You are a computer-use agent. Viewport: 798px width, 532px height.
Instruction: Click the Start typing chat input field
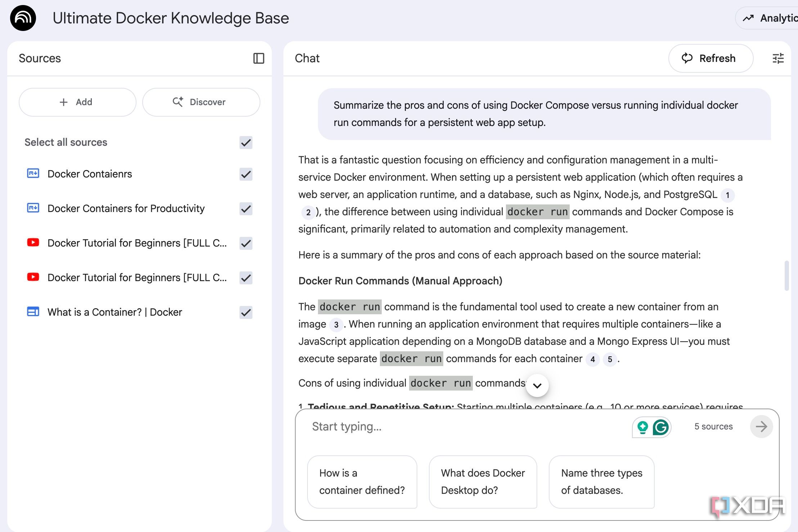click(468, 427)
